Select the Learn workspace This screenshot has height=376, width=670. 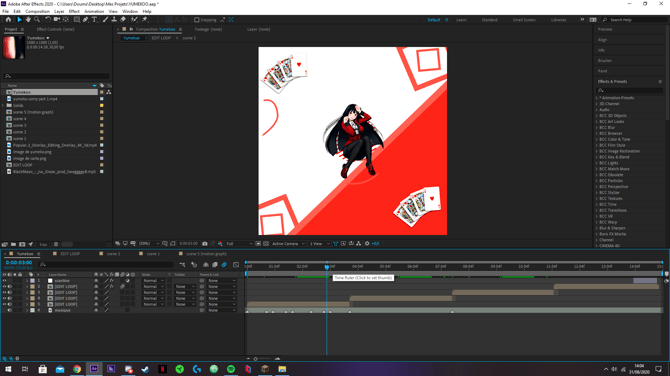click(461, 20)
